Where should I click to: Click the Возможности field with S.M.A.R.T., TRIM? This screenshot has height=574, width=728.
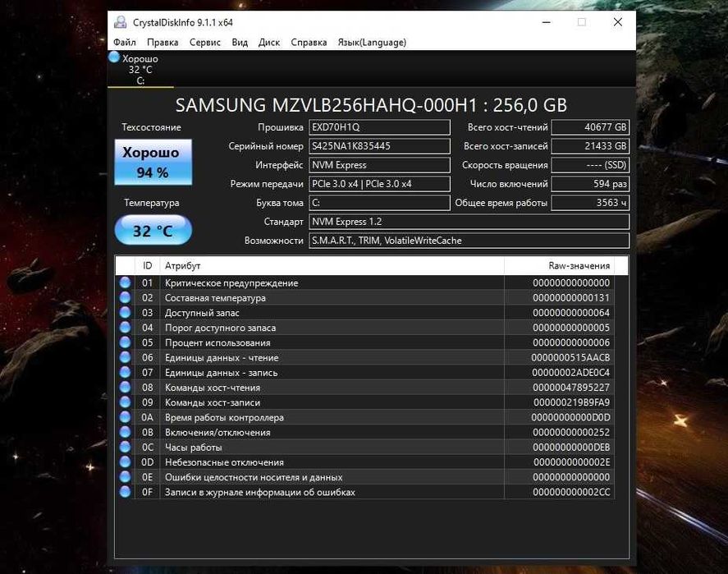pos(469,241)
